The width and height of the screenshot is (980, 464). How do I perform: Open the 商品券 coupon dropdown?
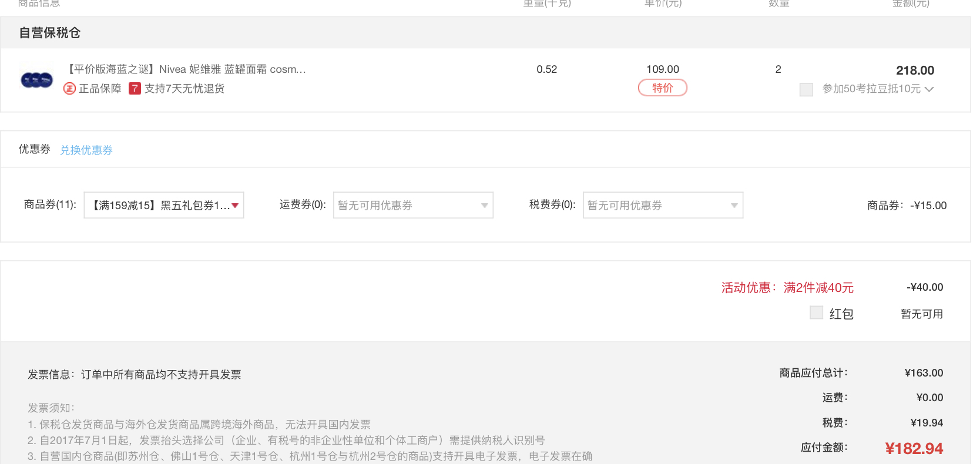pyautogui.click(x=164, y=206)
